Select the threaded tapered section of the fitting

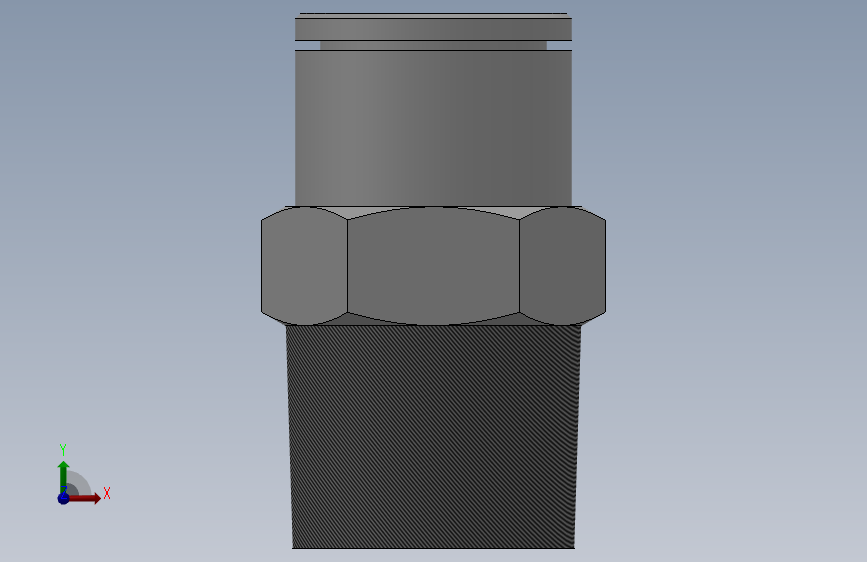tap(434, 437)
